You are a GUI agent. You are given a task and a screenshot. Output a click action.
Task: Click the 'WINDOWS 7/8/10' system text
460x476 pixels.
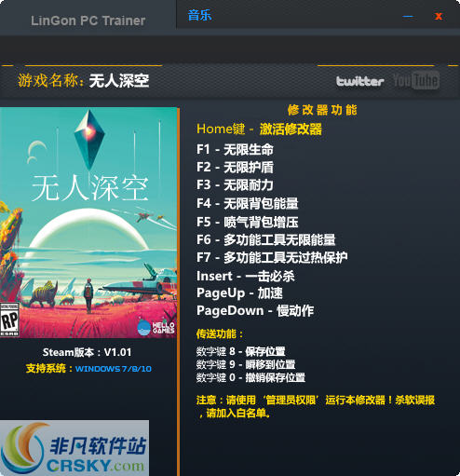114,369
